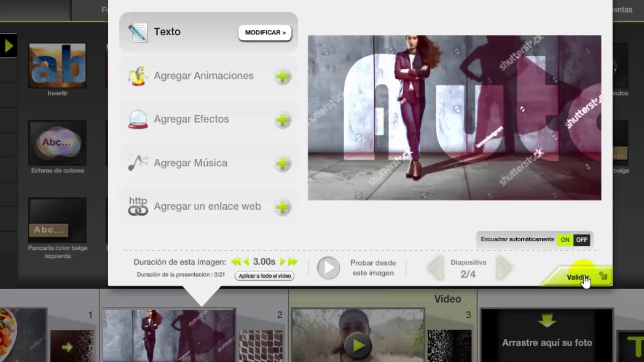Screen dimensions: 644x362
Task: Click the Agregar Música label
Action: [x=191, y=163]
